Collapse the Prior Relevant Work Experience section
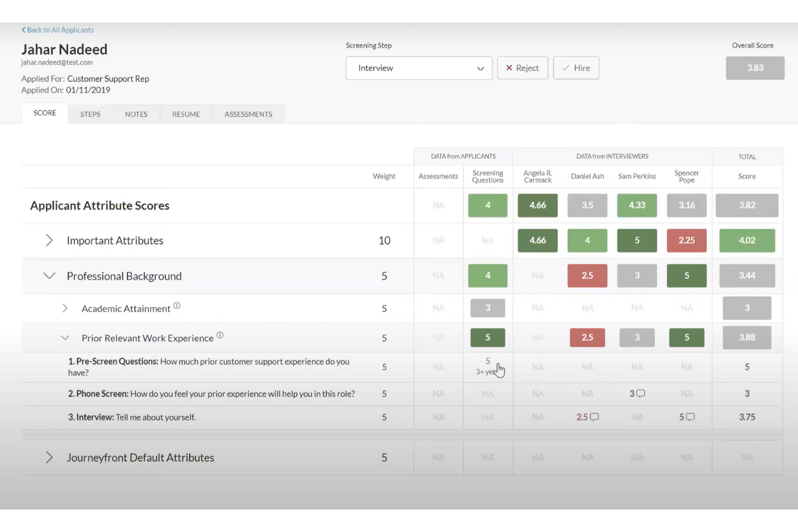Image resolution: width=798 pixels, height=532 pixels. (65, 338)
